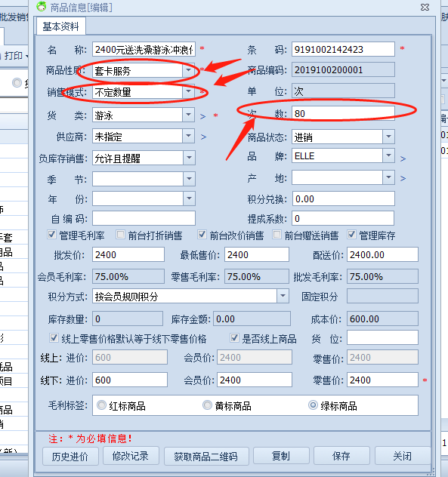
Task: Expand the 商品状态 dropdown
Action: [x=388, y=137]
